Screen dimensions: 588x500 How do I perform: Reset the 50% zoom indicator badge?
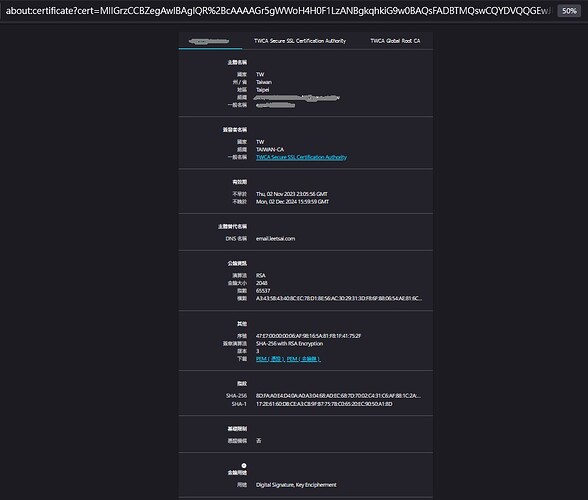tap(569, 11)
